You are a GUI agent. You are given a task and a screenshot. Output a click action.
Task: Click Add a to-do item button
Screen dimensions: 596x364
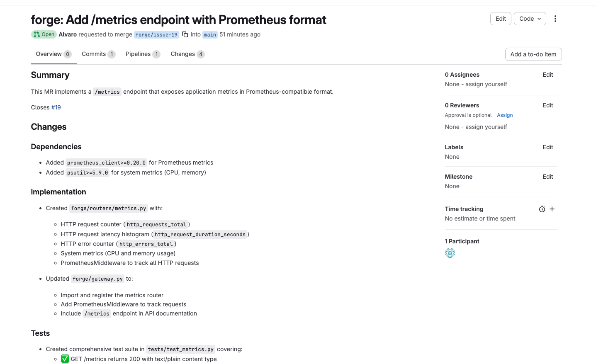point(533,54)
